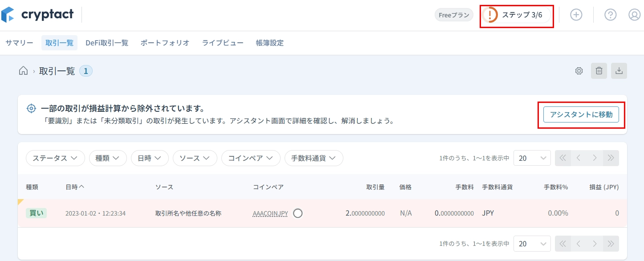Viewport: 644px width, 261px height.
Task: Click the trash delete icon
Action: click(x=599, y=71)
